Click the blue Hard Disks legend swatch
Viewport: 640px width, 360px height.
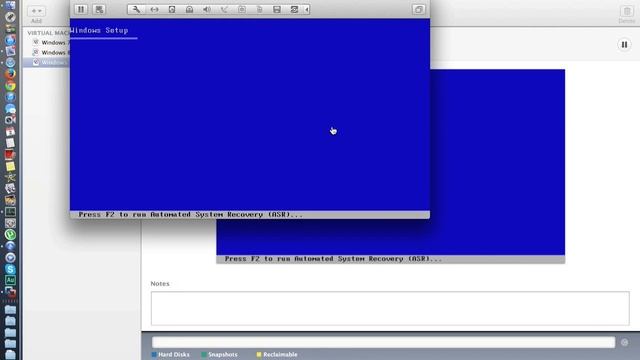click(154, 354)
